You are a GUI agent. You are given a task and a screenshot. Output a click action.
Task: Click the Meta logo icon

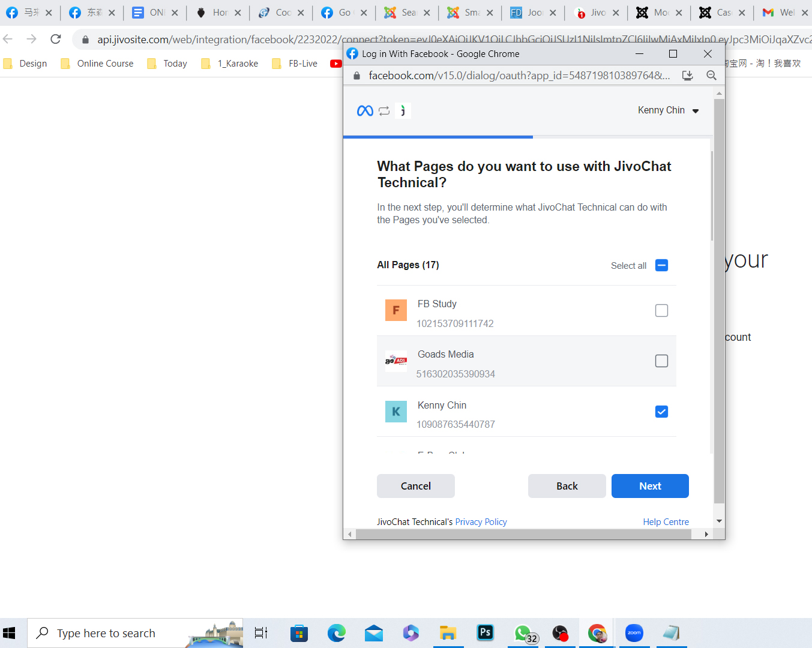coord(365,110)
